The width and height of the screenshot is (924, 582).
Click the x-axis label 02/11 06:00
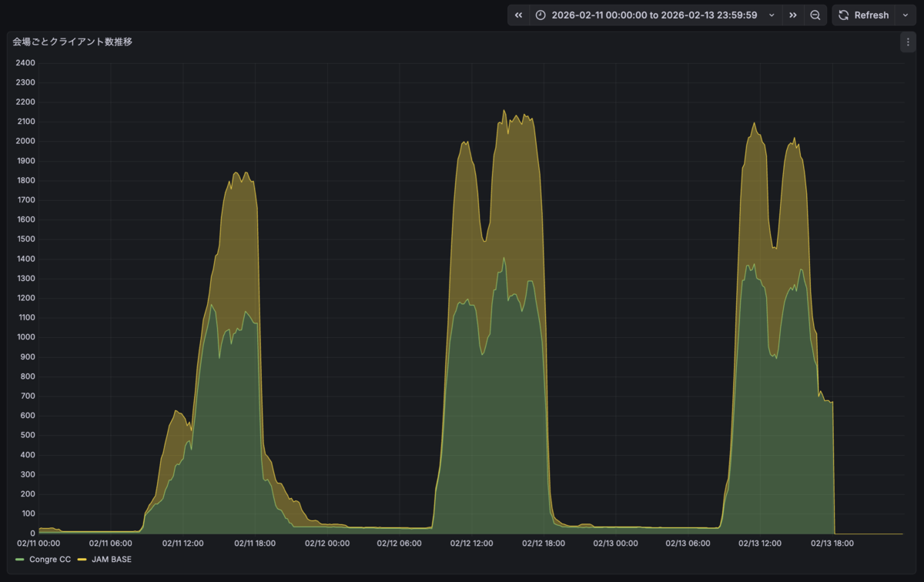coord(111,543)
